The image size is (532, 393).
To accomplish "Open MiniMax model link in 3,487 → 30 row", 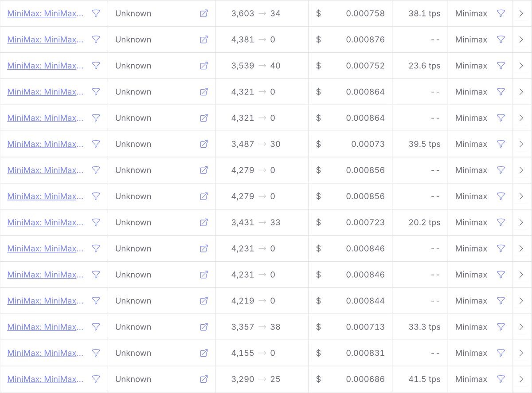I will coord(45,144).
